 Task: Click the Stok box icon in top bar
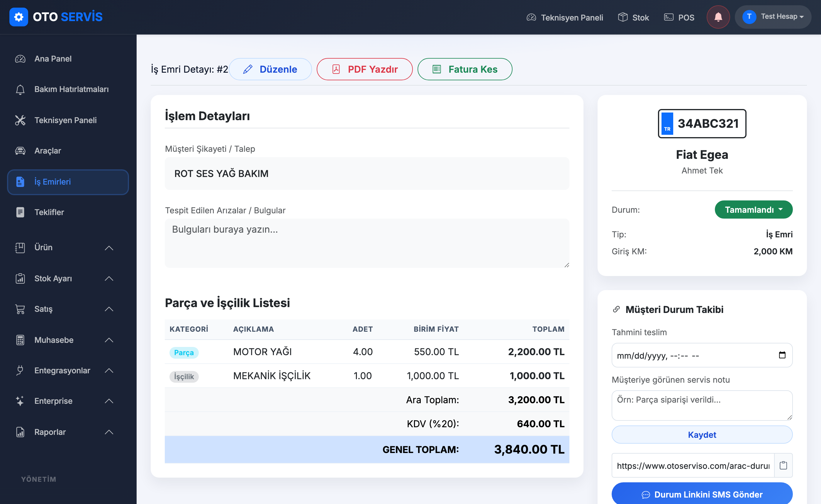[x=622, y=17]
